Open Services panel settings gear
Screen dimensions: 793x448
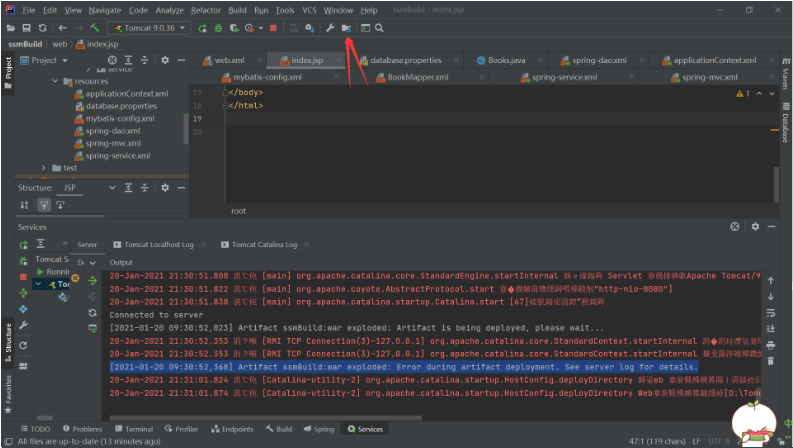pos(755,227)
